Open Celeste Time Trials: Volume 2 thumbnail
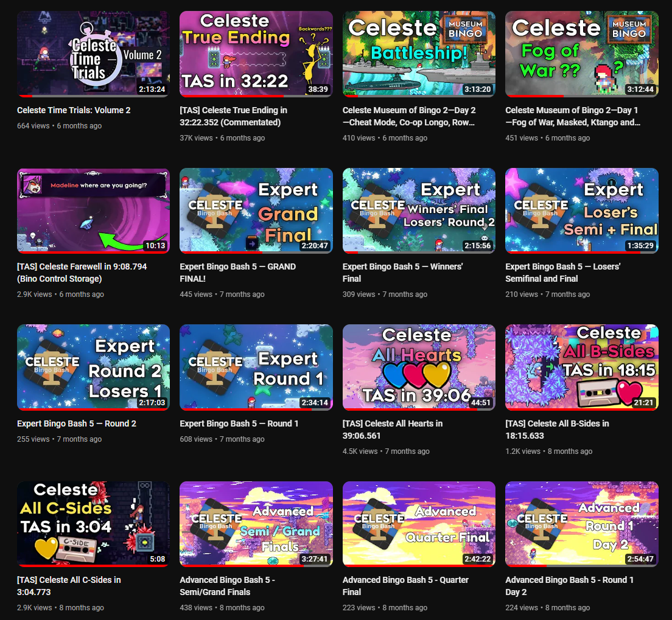Image resolution: width=672 pixels, height=620 pixels. coord(93,54)
